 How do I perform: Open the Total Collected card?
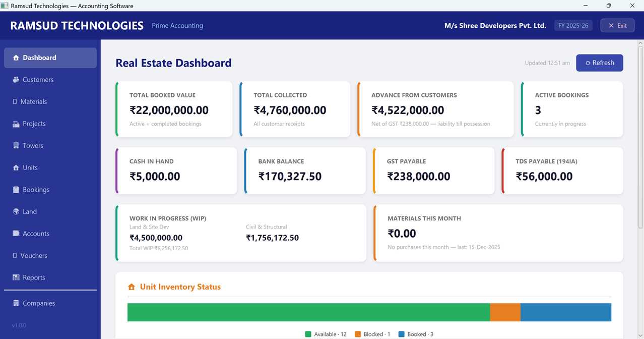(295, 109)
